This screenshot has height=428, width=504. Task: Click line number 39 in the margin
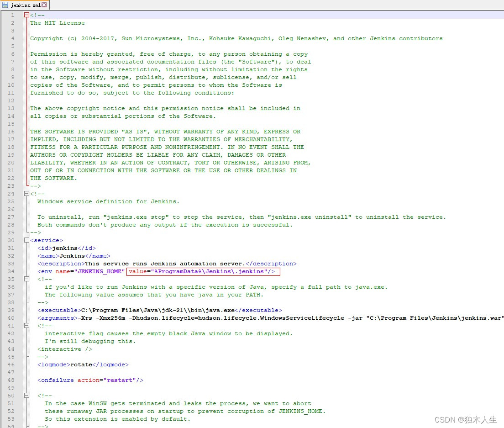pyautogui.click(x=11, y=310)
